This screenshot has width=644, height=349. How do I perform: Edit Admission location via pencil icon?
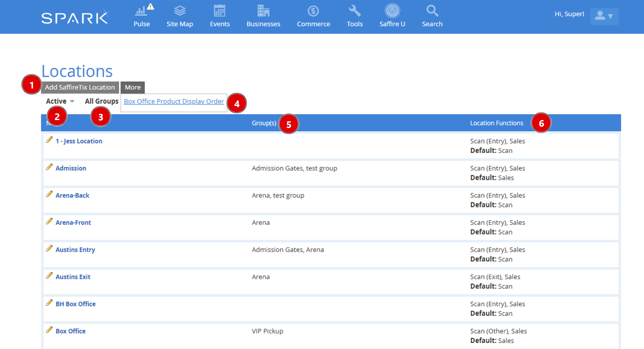point(49,167)
